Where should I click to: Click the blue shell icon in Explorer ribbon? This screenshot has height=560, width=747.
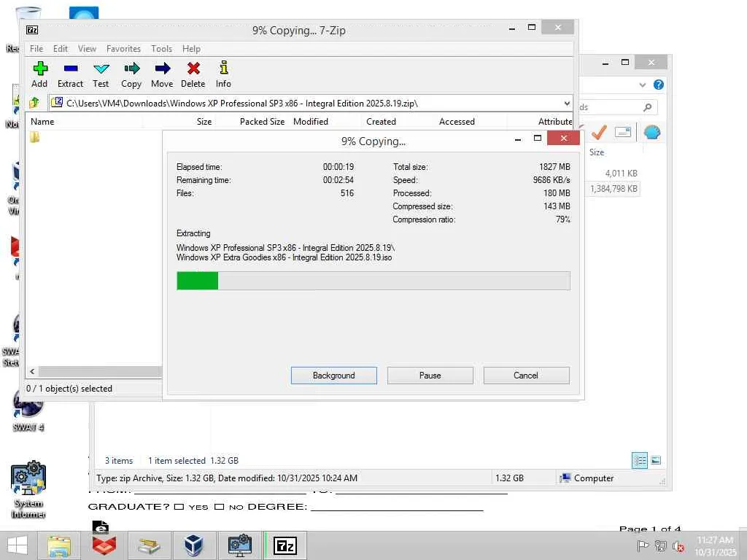(652, 132)
